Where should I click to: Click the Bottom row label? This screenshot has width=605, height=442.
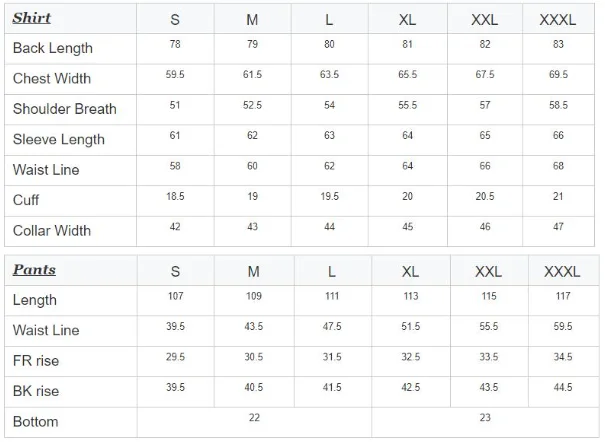click(35, 422)
